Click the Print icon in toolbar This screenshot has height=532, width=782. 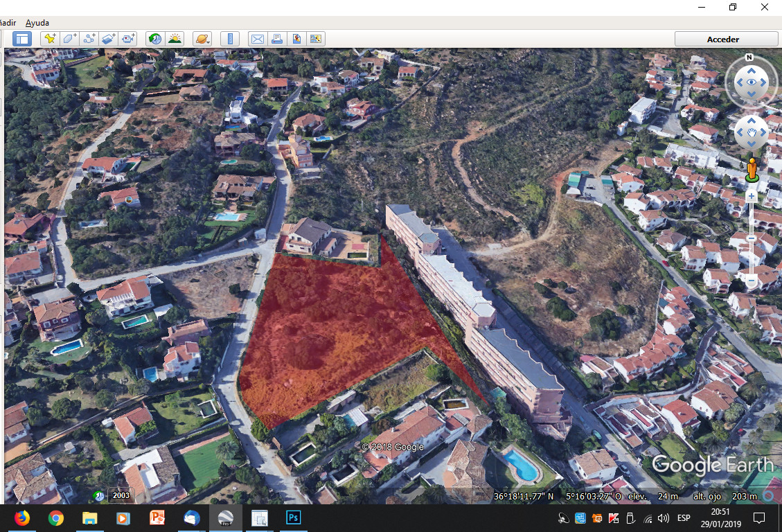coord(277,39)
